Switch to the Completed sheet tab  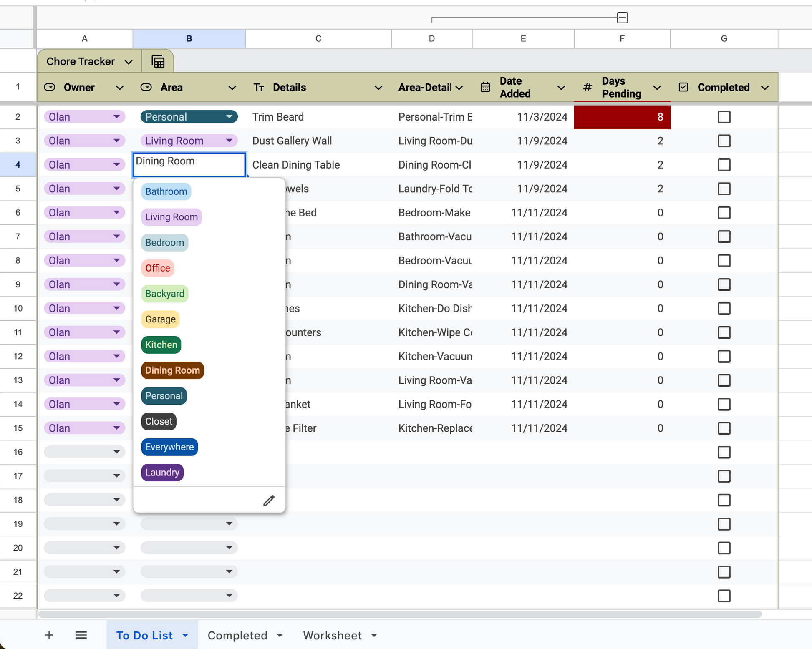pyautogui.click(x=237, y=635)
